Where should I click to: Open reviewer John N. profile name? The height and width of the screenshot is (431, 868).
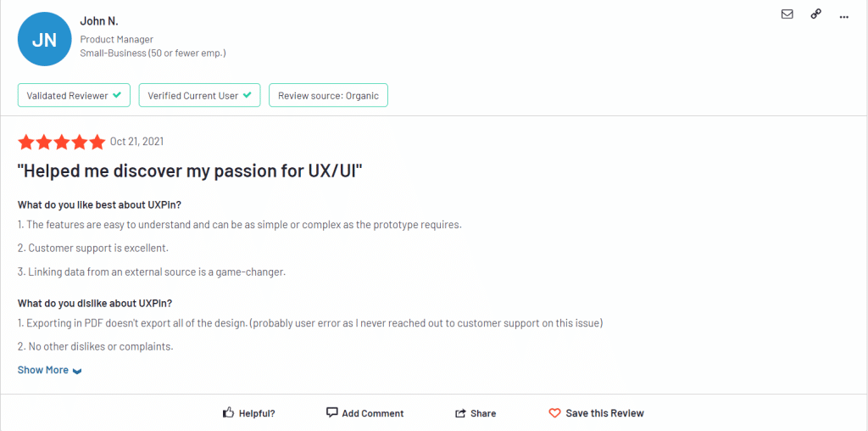click(x=99, y=21)
